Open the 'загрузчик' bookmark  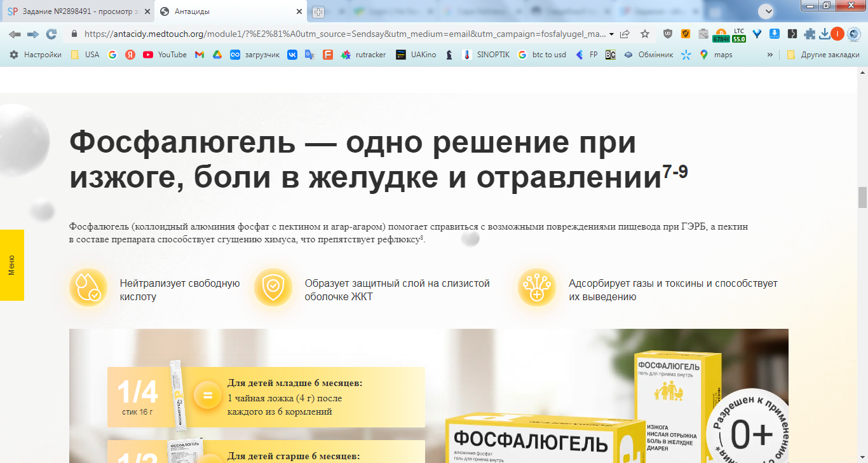click(255, 55)
